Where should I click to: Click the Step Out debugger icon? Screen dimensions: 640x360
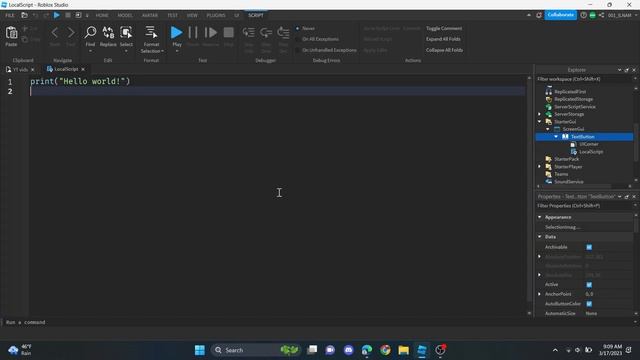(283, 32)
